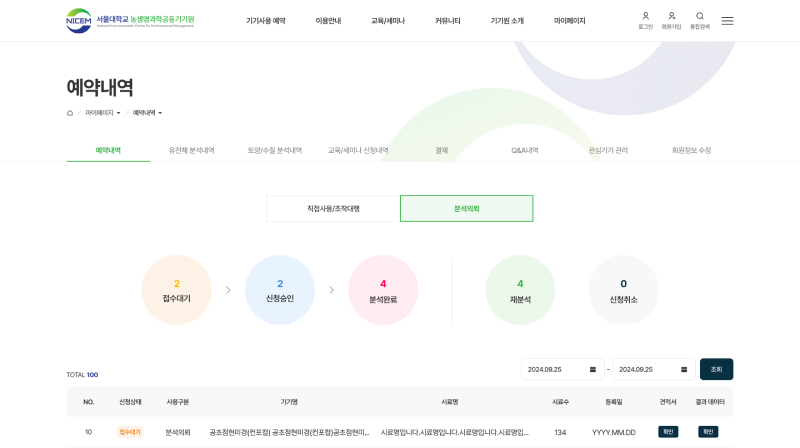Filter by 분석완료 status circle
This screenshot has height=448, width=800.
(383, 290)
